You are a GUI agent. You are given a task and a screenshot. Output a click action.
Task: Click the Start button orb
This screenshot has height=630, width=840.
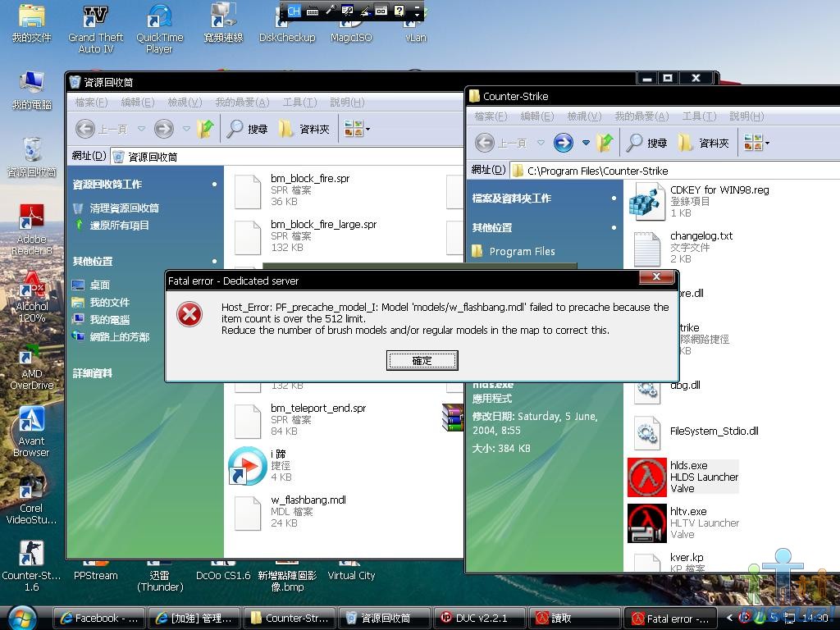[x=22, y=617]
